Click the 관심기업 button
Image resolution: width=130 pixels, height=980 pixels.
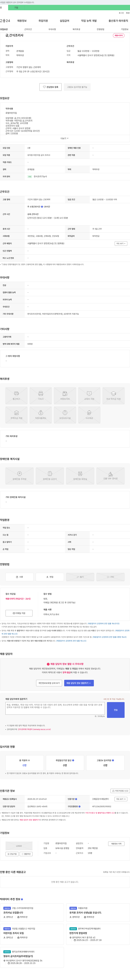12,854
